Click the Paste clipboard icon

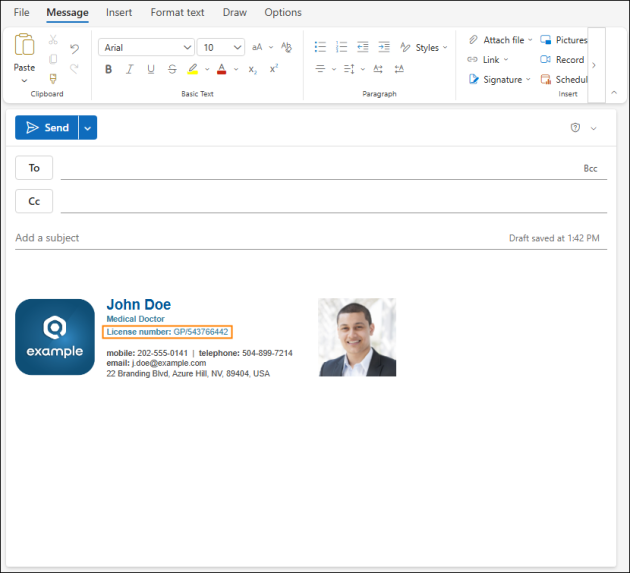pyautogui.click(x=24, y=45)
